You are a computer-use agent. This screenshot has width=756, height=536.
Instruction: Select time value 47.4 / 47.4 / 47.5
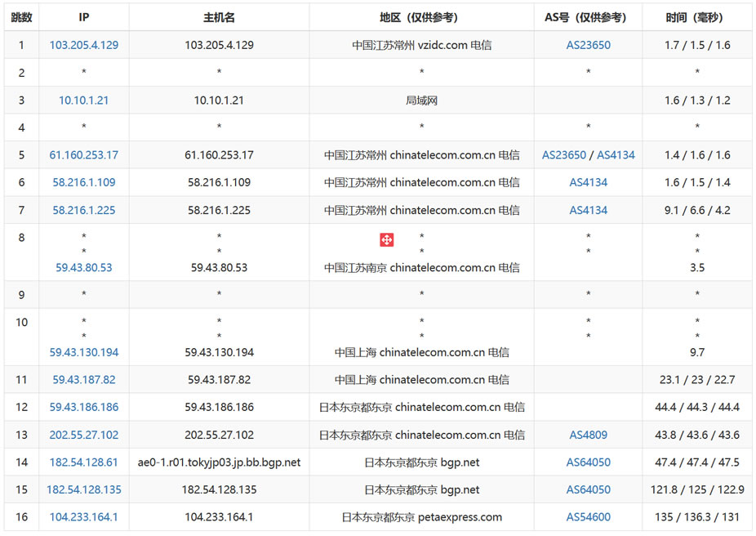pyautogui.click(x=697, y=462)
